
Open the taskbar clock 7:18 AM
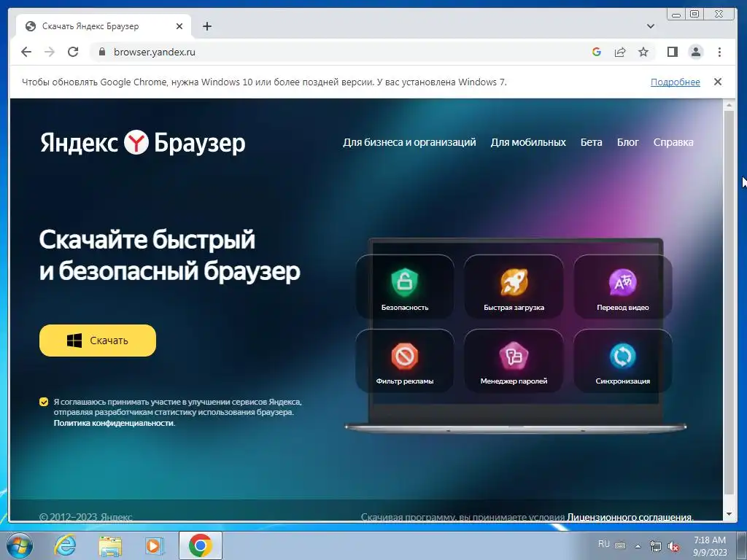(x=710, y=546)
